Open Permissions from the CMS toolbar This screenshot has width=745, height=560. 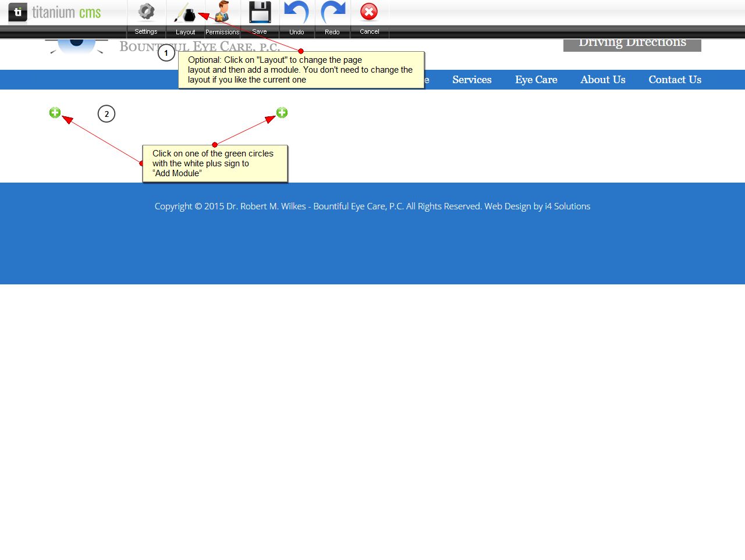pos(222,17)
